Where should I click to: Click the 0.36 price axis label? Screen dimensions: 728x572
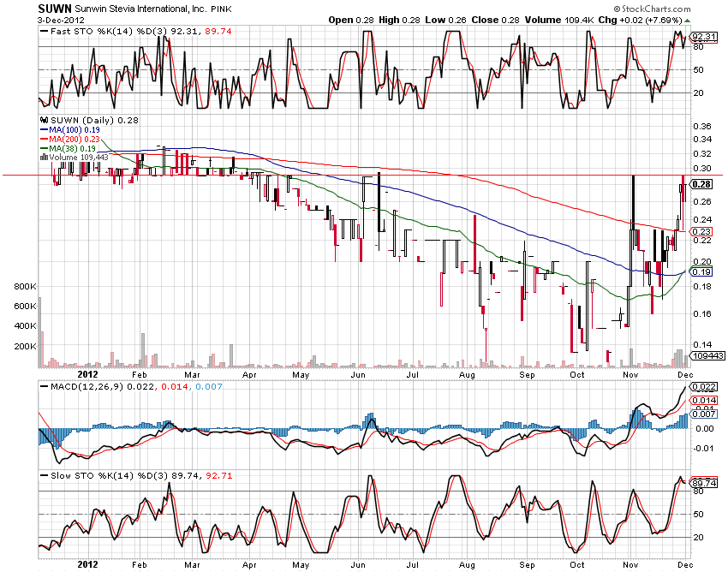coord(701,126)
